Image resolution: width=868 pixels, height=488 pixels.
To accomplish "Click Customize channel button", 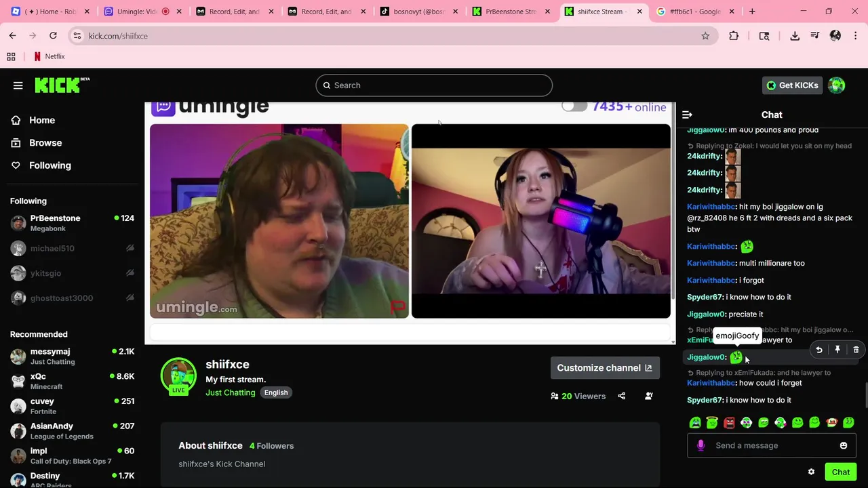I will tap(605, 368).
